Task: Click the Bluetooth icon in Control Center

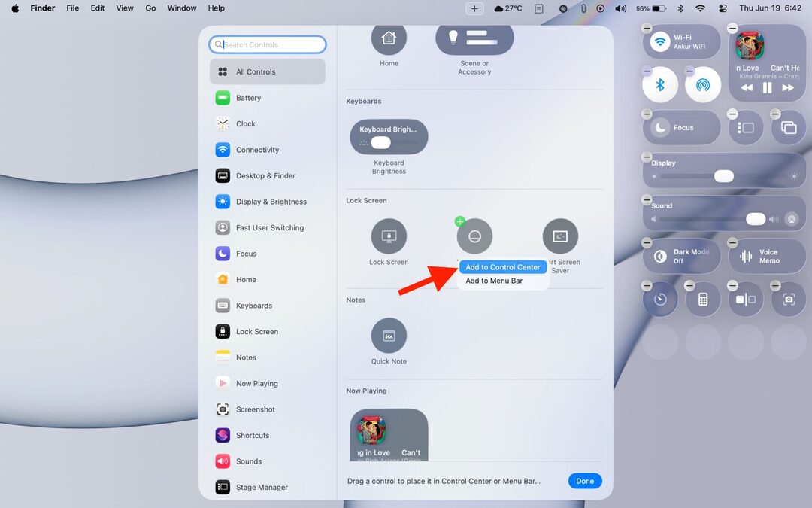Action: [x=659, y=84]
